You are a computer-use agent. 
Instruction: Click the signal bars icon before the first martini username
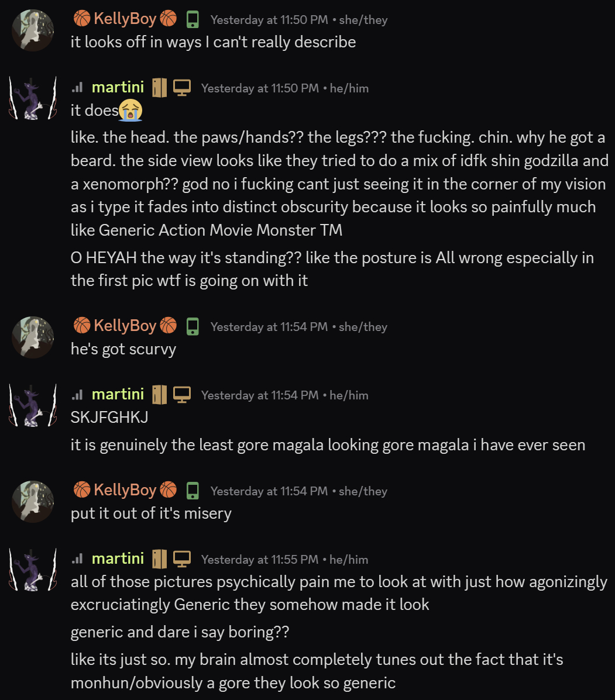coord(77,87)
